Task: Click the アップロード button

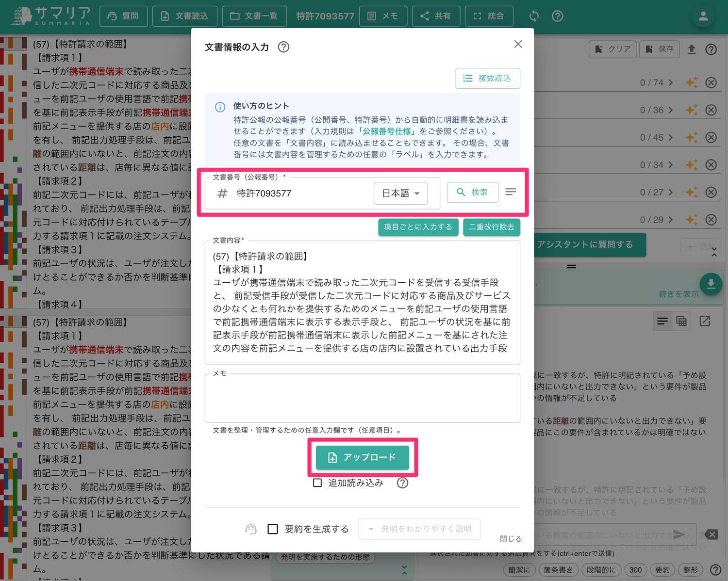Action: click(363, 457)
